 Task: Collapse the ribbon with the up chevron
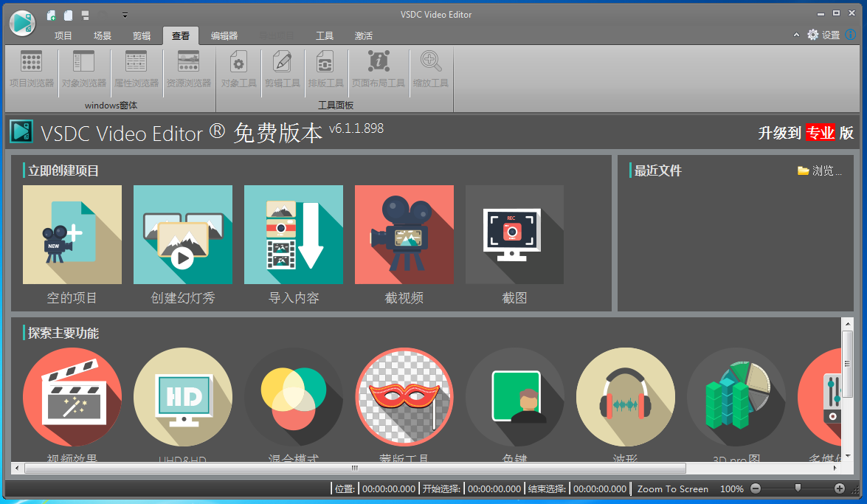pos(796,35)
